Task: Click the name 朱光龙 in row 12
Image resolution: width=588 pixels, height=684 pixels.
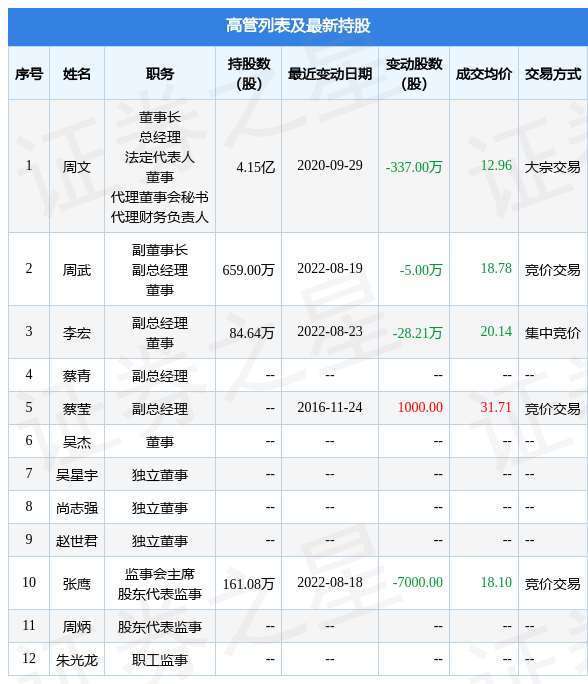Action: pyautogui.click(x=77, y=660)
